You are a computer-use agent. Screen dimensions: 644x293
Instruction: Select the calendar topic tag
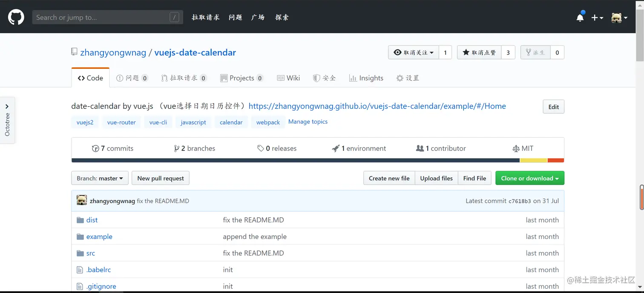coord(231,122)
